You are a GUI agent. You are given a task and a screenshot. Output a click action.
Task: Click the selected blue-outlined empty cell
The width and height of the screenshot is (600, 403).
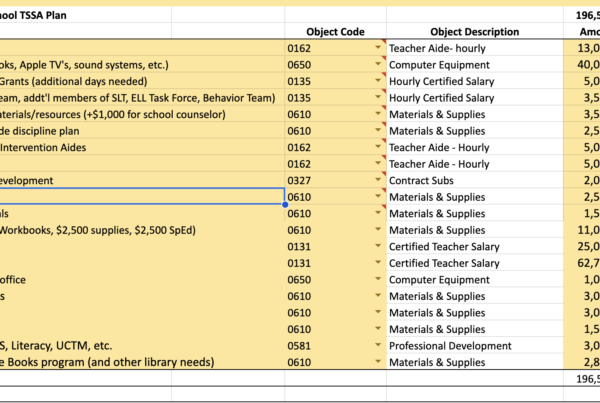[x=142, y=196]
